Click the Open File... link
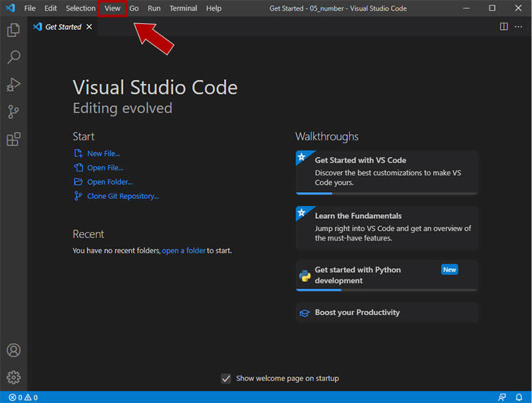532x403 pixels. pyautogui.click(x=105, y=168)
